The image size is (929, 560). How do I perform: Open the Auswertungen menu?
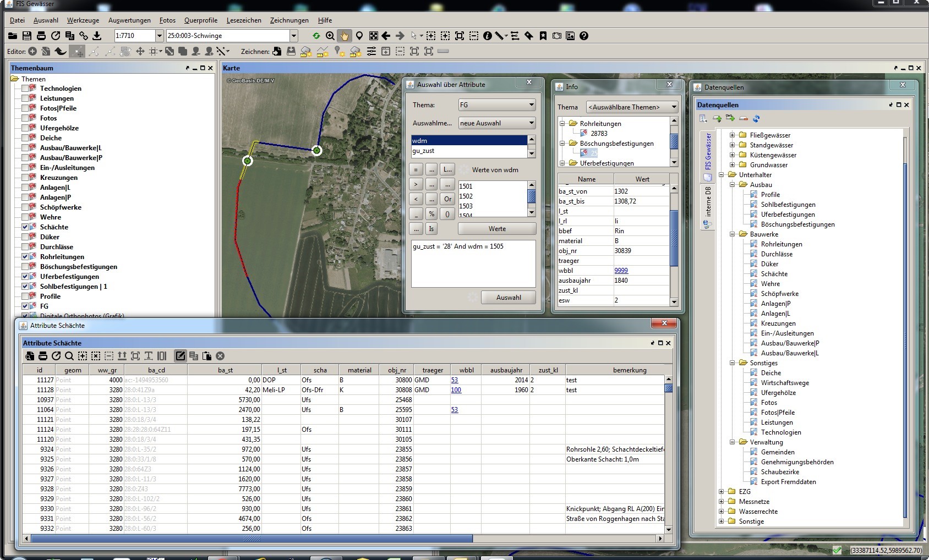[x=129, y=20]
